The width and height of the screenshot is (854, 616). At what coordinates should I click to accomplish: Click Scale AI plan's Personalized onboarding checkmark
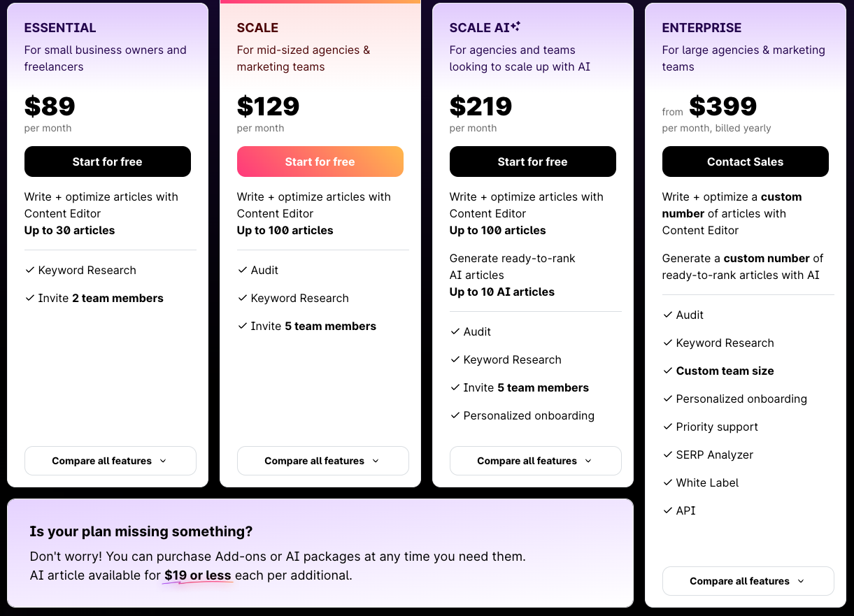pyautogui.click(x=455, y=415)
